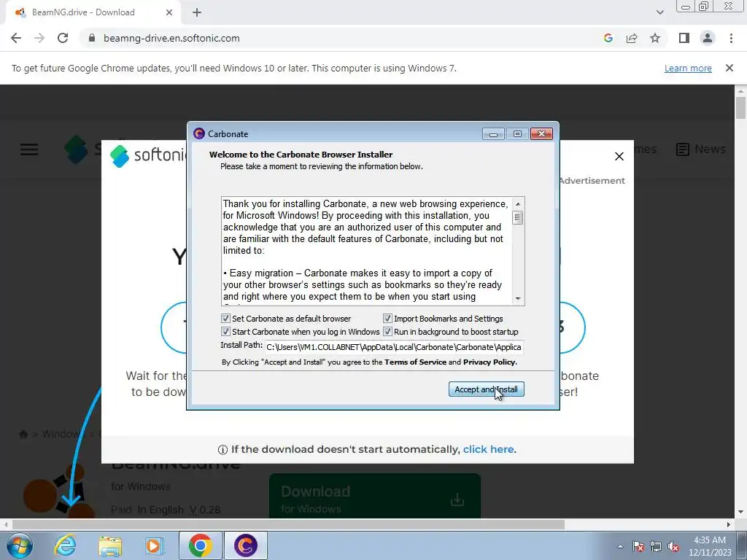
Task: Show hidden tray icons
Action: pos(620,546)
